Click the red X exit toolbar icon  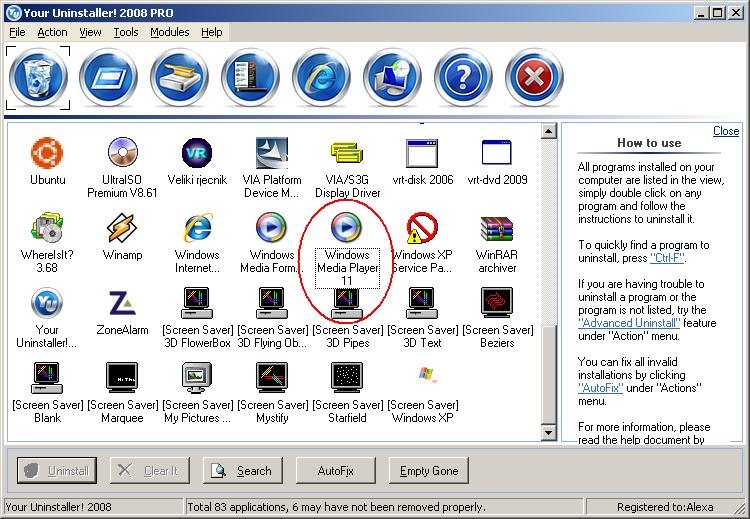click(534, 79)
